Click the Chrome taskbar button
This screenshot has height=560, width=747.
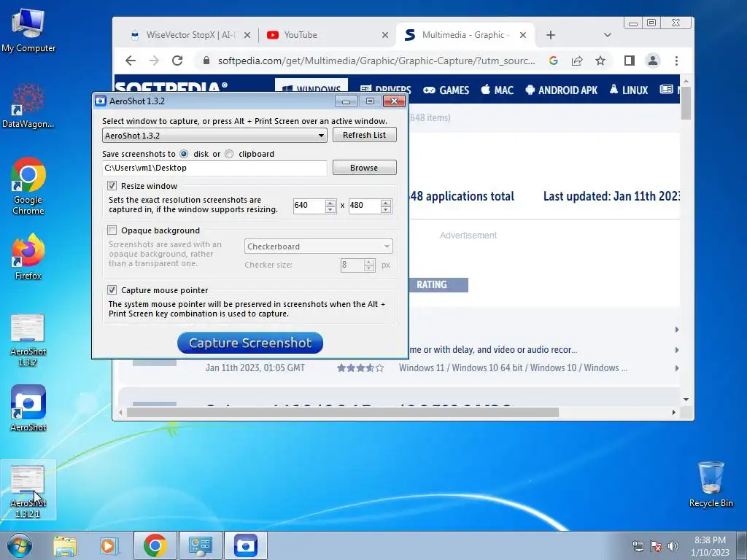click(x=155, y=545)
